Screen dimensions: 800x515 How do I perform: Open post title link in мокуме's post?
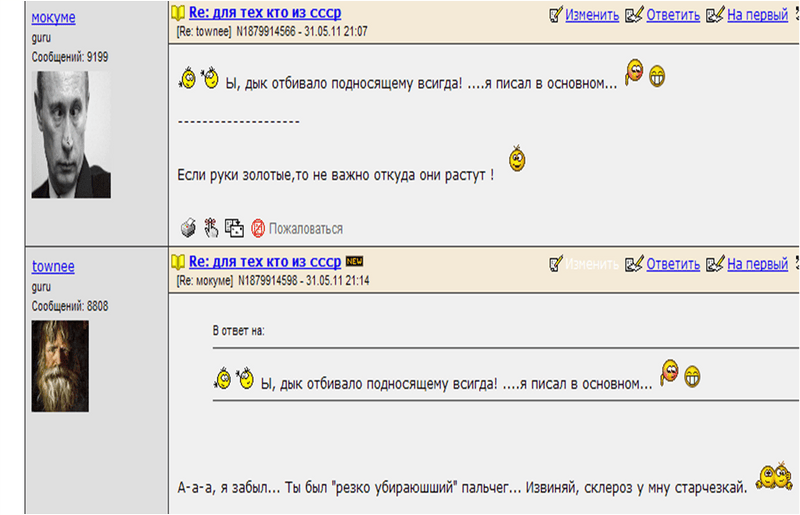265,12
